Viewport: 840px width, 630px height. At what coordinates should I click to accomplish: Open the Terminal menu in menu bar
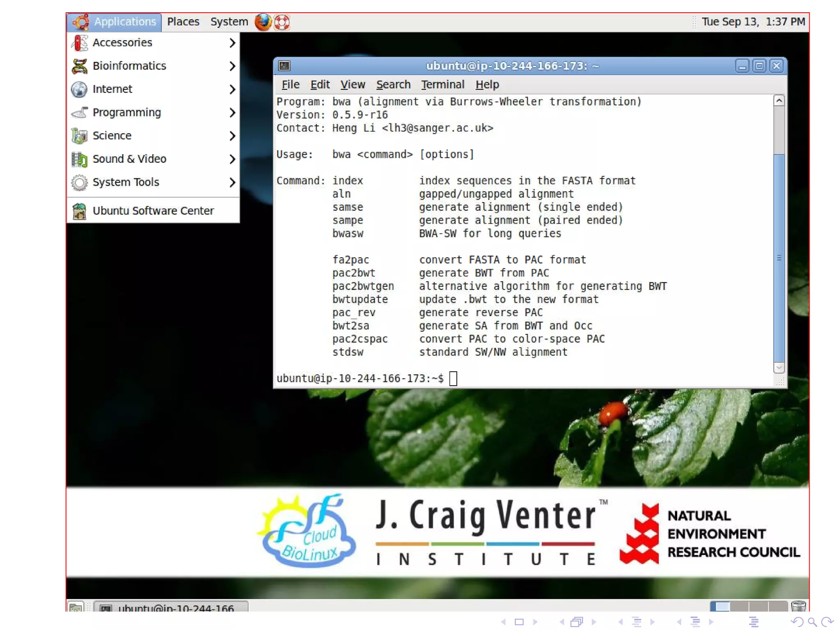pos(443,84)
